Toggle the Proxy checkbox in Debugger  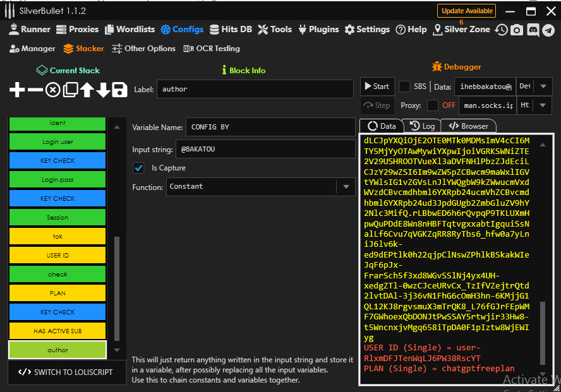pos(433,105)
